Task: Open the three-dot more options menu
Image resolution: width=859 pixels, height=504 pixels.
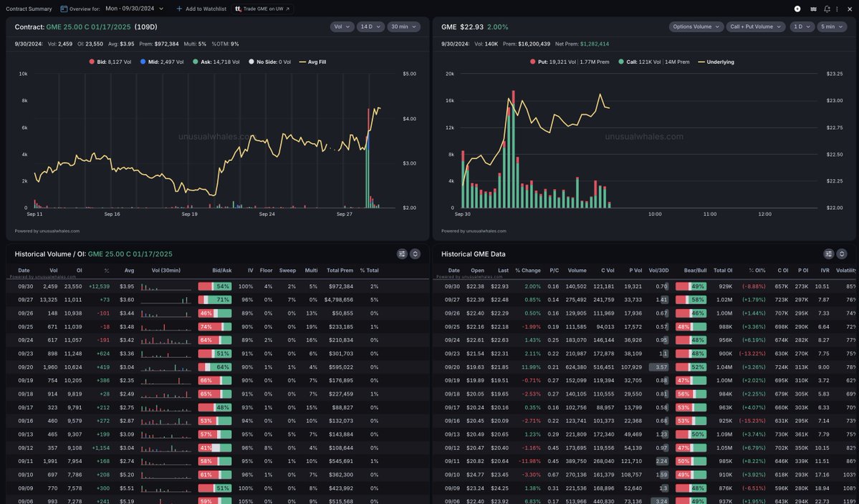Action: 837,9
